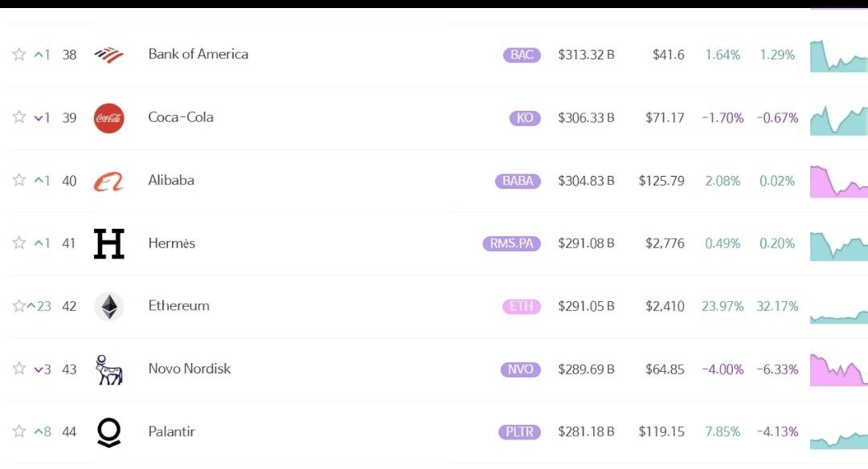Image resolution: width=868 pixels, height=469 pixels.
Task: Click the Coca-Cola red logo
Action: pos(109,118)
